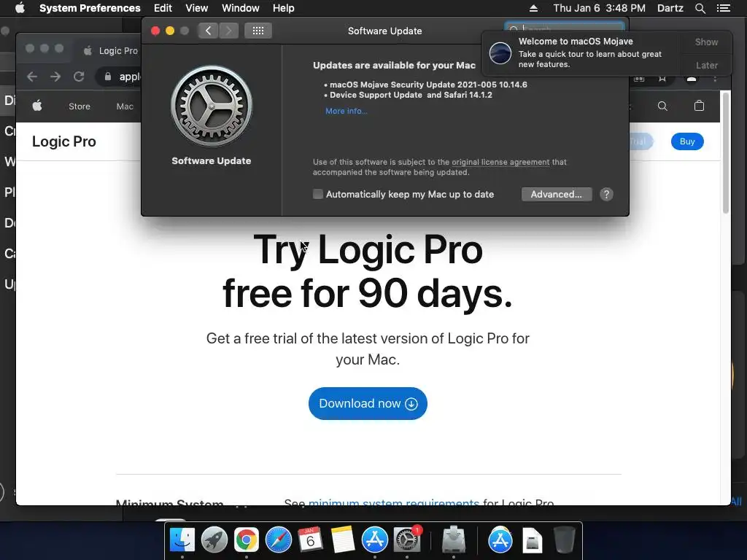Open Calendar icon showing 6
747x560 pixels.
pos(311,540)
